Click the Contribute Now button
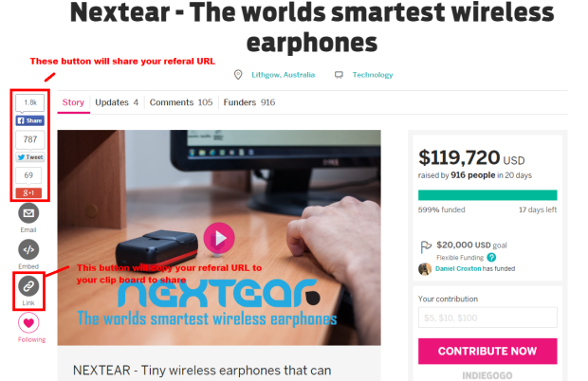Screen dimensions: 588x381 click(487, 351)
